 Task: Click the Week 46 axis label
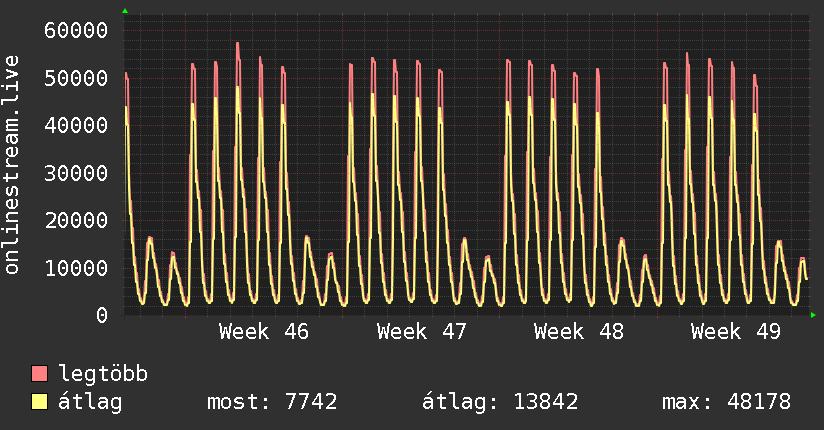coord(264,332)
